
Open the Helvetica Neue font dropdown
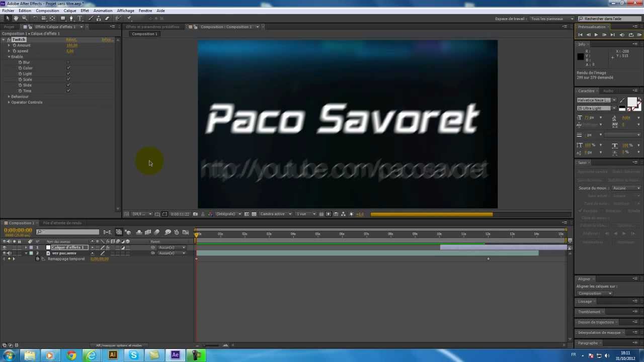tap(597, 100)
